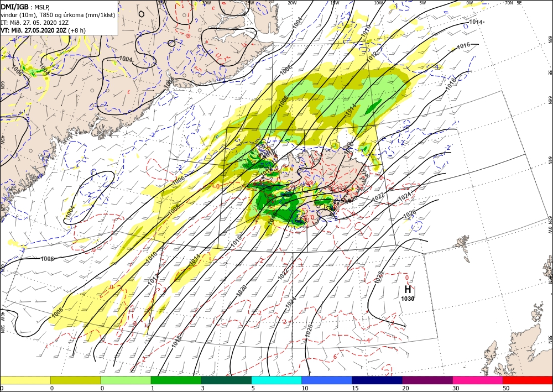Click the olive-yellow precipitation legend swatch

(75, 380)
